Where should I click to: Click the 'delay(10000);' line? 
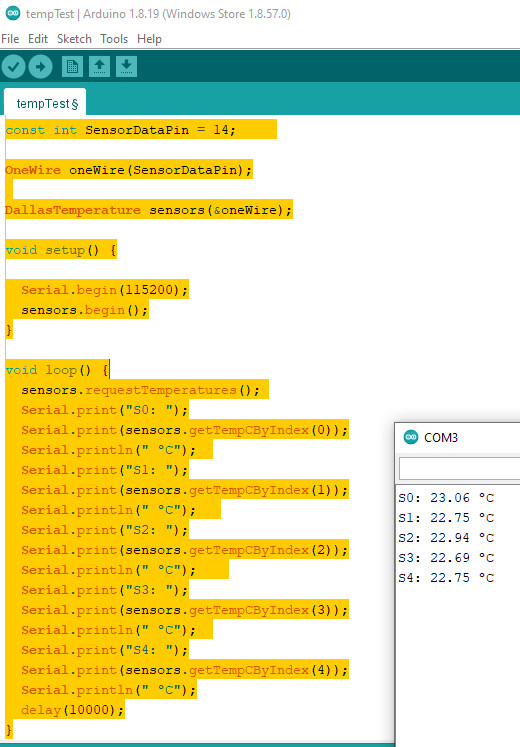73,710
